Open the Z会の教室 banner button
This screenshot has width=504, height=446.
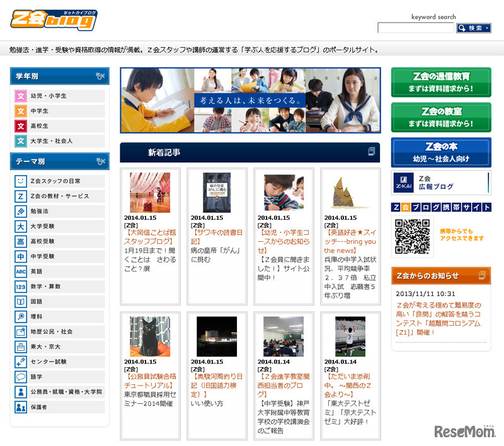click(441, 117)
